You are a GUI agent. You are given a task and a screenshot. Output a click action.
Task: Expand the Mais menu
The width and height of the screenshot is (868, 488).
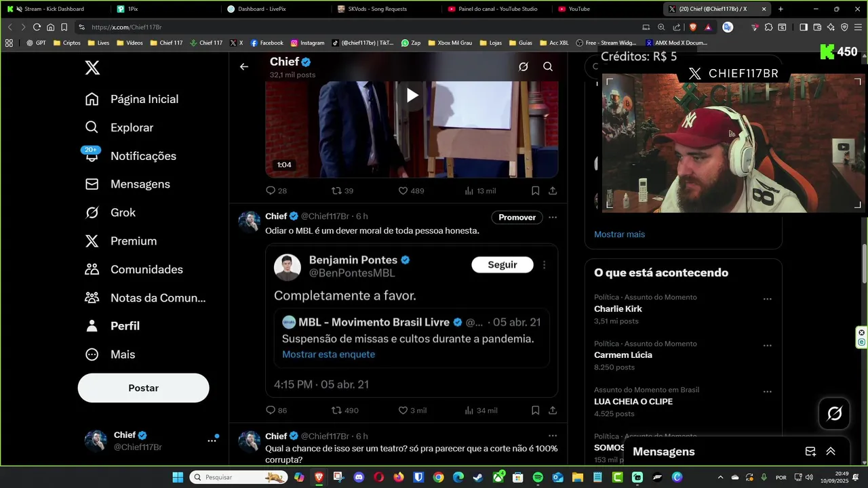click(111, 354)
